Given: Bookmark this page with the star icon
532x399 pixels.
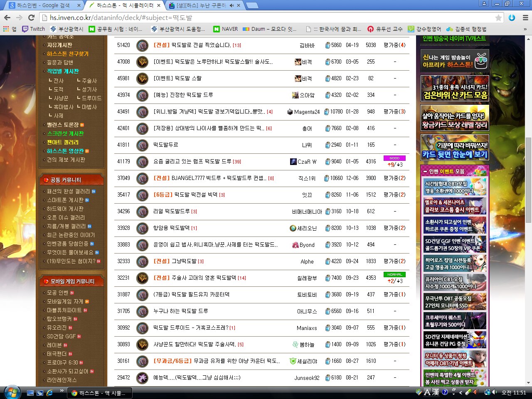Looking at the screenshot, I should click(498, 18).
